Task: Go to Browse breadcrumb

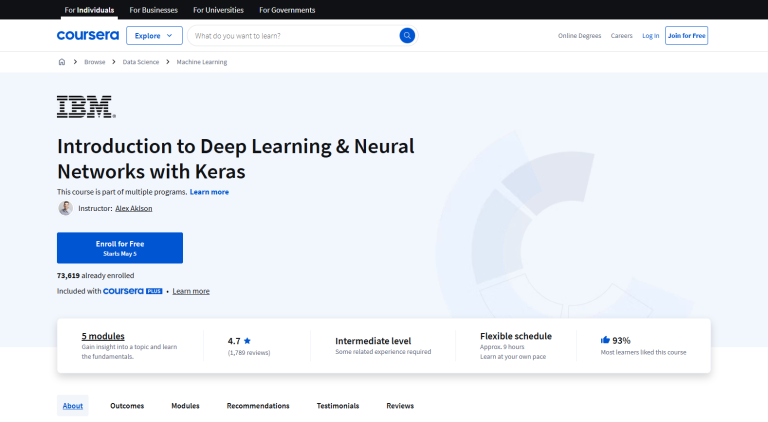Action: point(95,62)
